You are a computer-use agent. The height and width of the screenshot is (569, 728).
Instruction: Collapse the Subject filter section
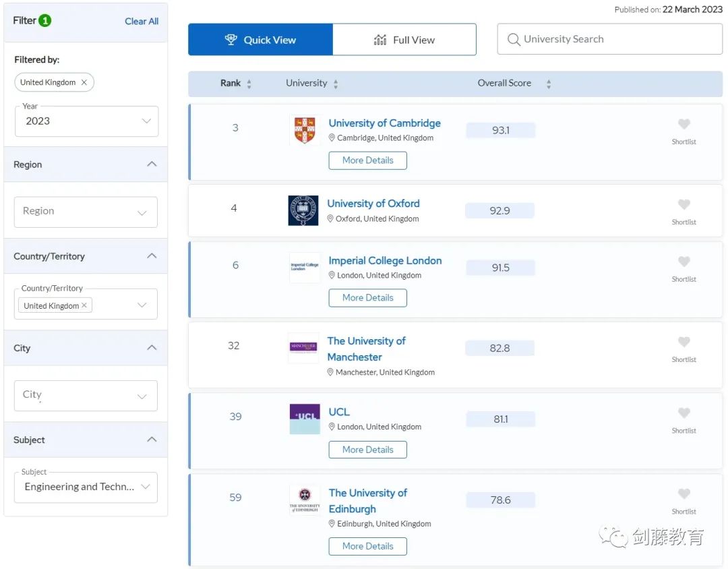pos(152,440)
